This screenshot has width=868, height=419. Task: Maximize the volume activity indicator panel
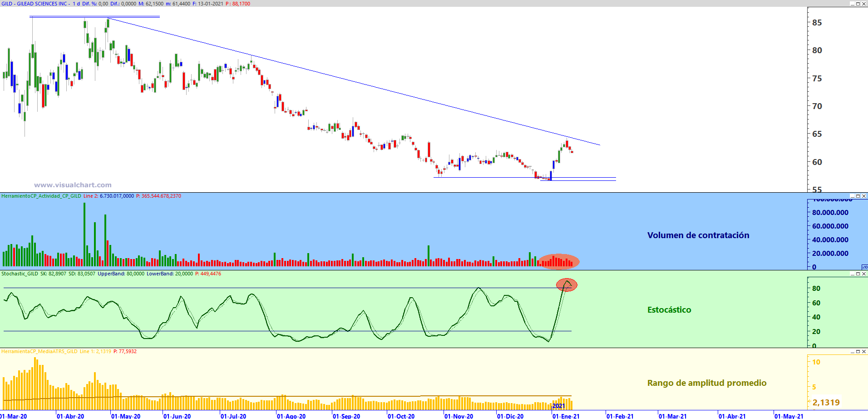[858, 196]
